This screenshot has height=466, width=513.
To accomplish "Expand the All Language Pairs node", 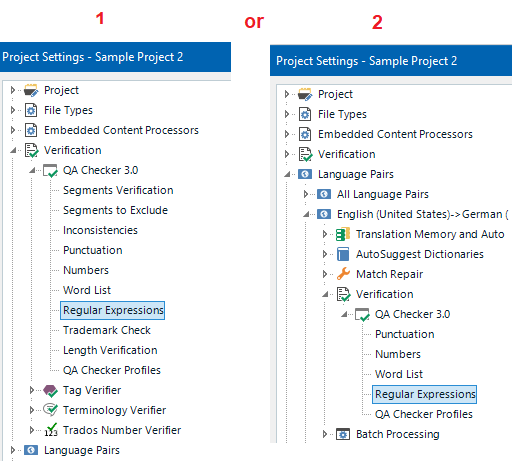I will coord(306,194).
